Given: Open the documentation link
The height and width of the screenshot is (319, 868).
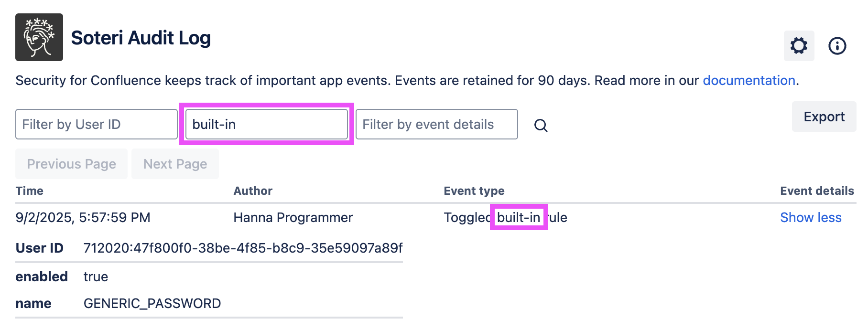Looking at the screenshot, I should [749, 80].
